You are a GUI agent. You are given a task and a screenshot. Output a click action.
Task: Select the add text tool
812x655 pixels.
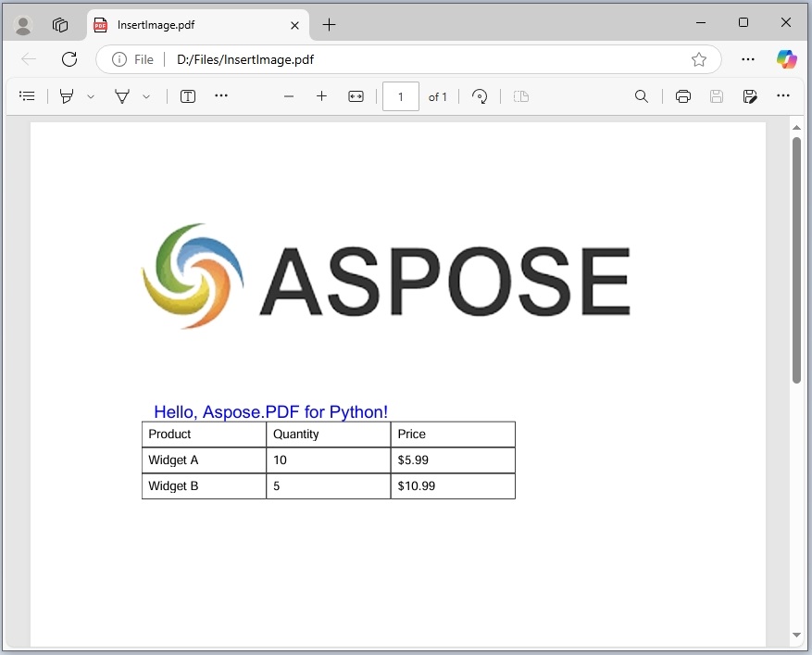coord(188,95)
